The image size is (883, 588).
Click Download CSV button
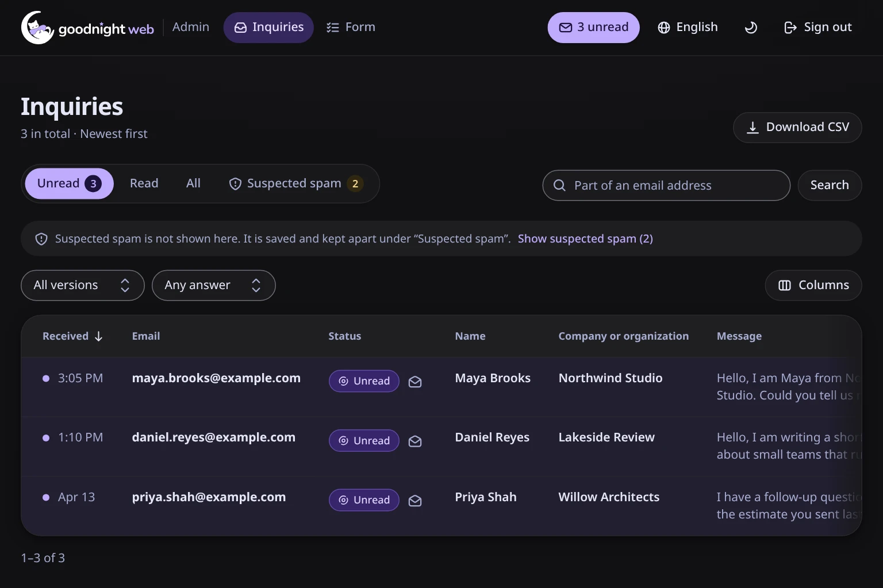797,128
